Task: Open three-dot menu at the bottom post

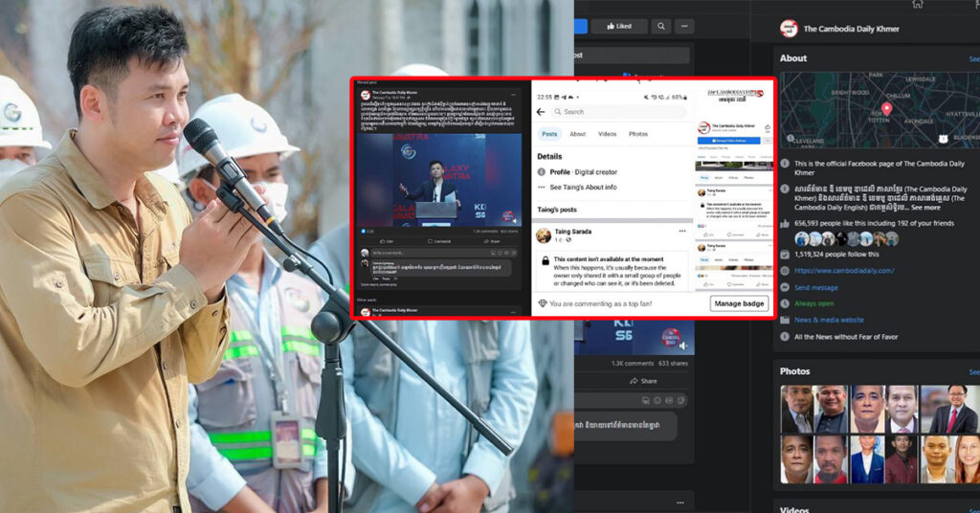Action: (680, 502)
